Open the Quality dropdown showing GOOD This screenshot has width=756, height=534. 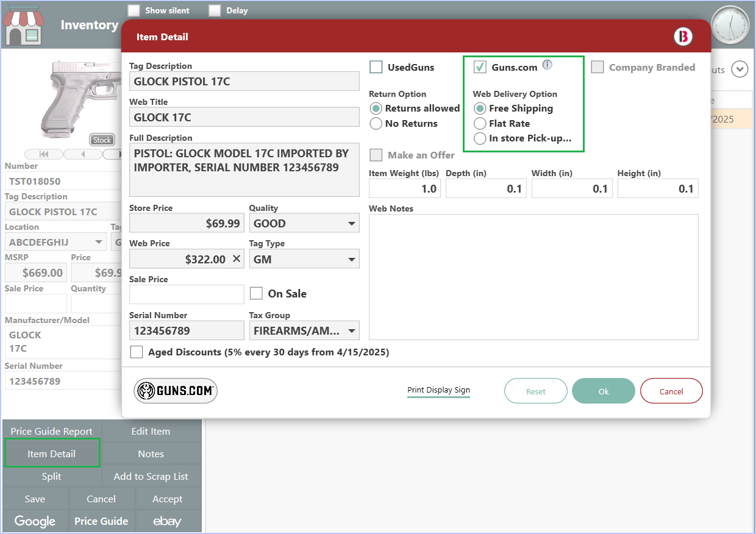(304, 223)
